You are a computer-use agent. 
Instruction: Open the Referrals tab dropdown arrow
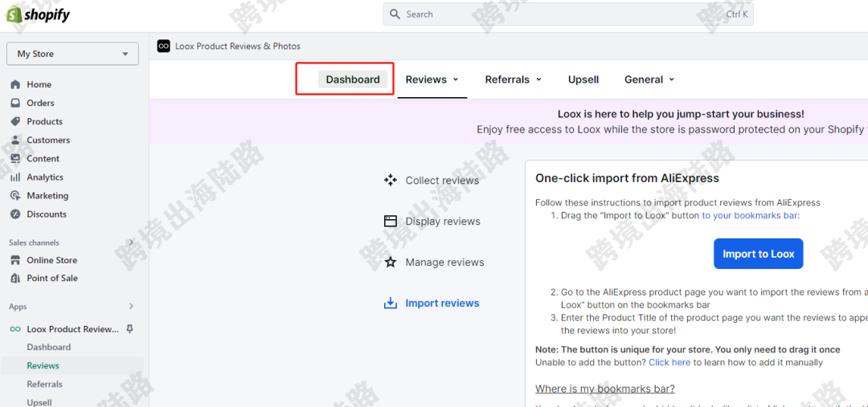tap(538, 79)
